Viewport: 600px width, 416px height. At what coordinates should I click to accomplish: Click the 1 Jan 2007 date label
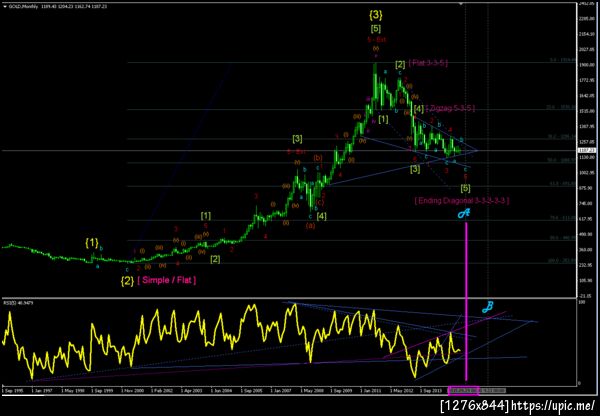click(x=282, y=391)
